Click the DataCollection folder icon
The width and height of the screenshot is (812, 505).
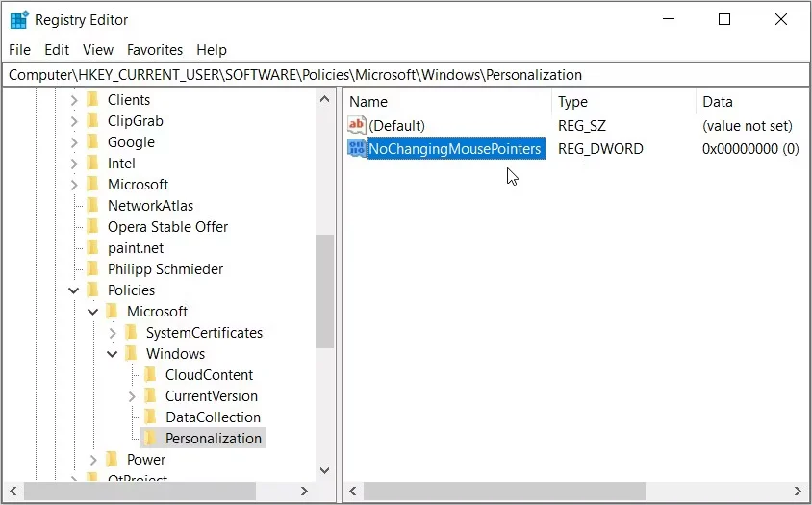pos(150,417)
